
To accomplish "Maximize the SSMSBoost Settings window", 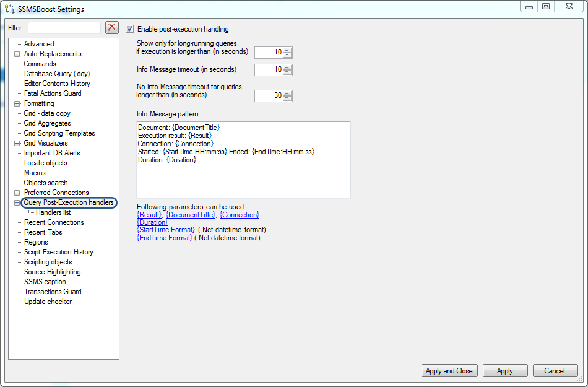I will click(546, 6).
